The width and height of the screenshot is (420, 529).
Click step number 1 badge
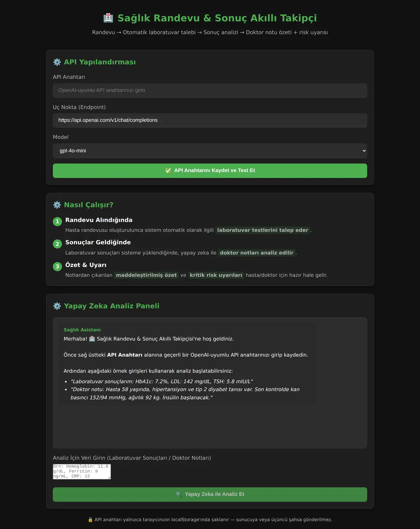57,221
